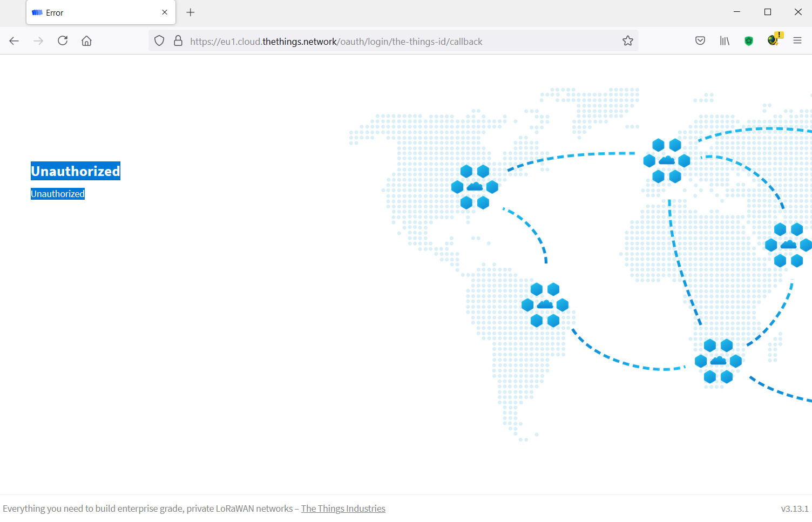Screen dimensions: 812x522
Task: Go back to the previous page
Action: coord(14,41)
